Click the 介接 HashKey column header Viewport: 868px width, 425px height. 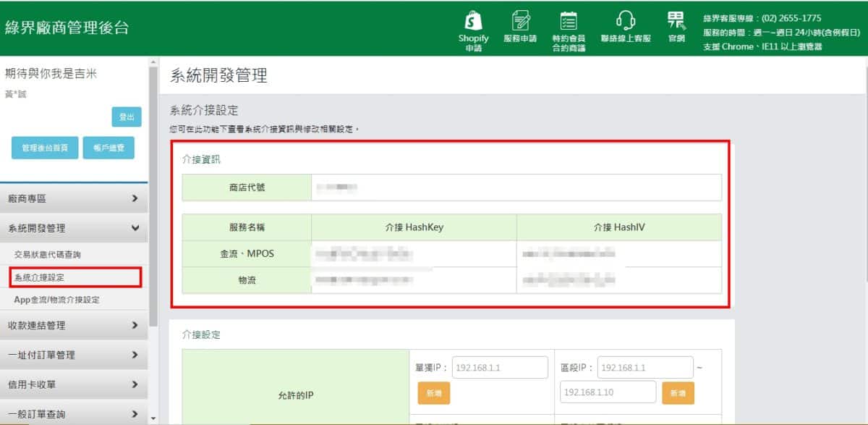414,227
